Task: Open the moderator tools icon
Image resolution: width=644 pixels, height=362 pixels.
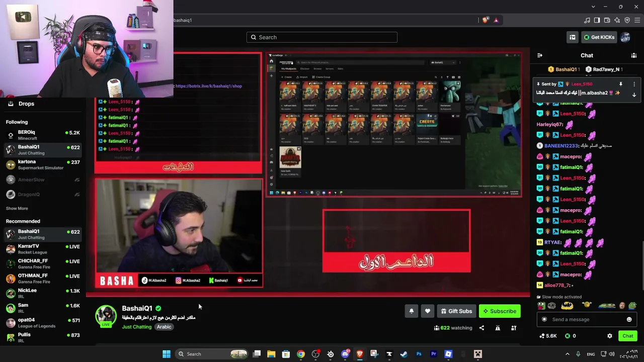Action: (514, 328)
